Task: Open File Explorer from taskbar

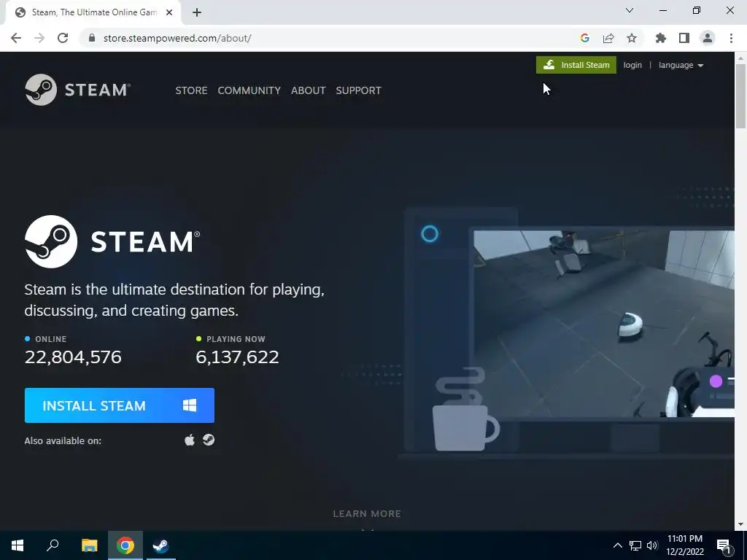Action: click(x=89, y=545)
